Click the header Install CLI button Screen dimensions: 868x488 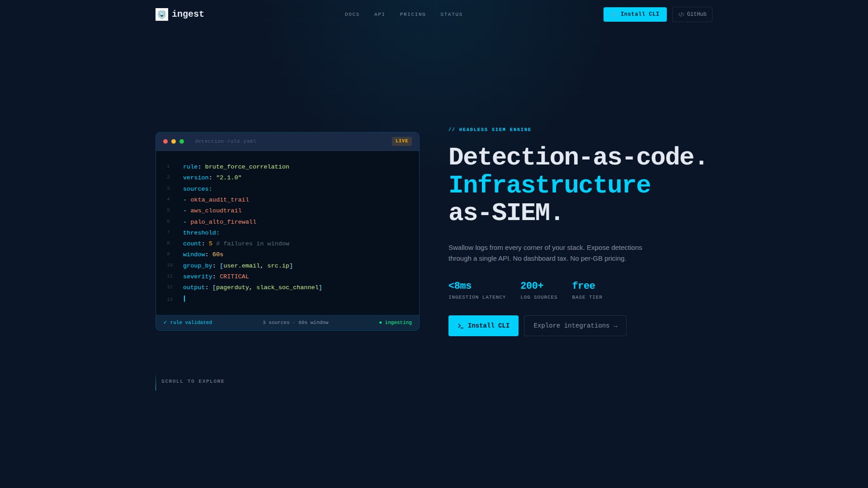coord(635,14)
